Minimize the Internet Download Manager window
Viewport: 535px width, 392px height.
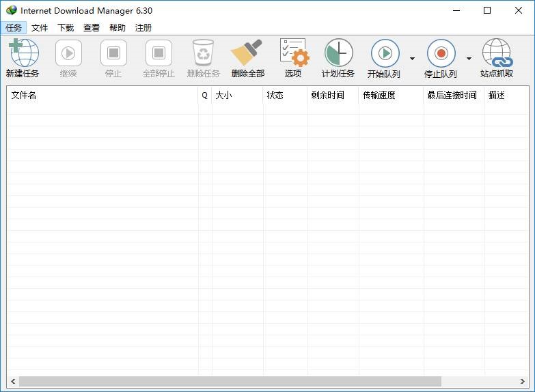[x=456, y=10]
